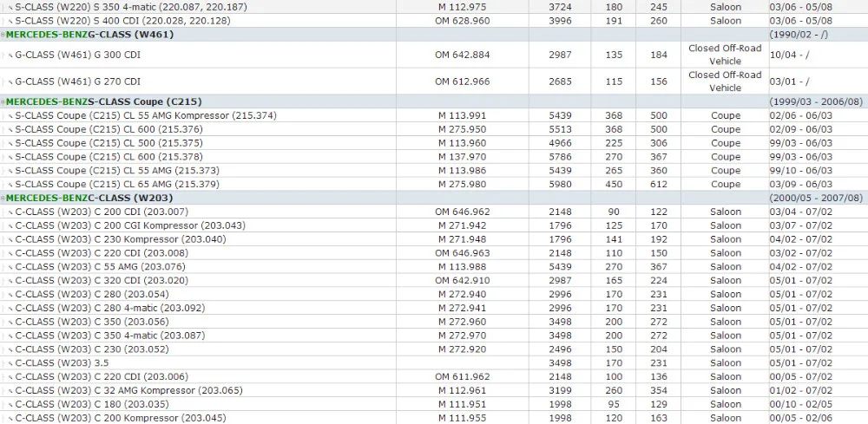The height and width of the screenshot is (424, 868).
Task: Click the arrow icon beside CL 65 AMG (215.379)
Action: [10, 185]
